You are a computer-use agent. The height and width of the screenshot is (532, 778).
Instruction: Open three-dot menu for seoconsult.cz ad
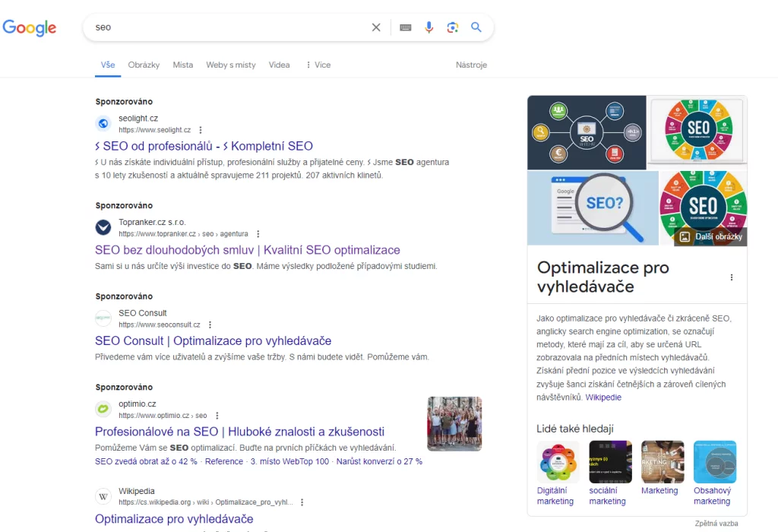click(210, 325)
